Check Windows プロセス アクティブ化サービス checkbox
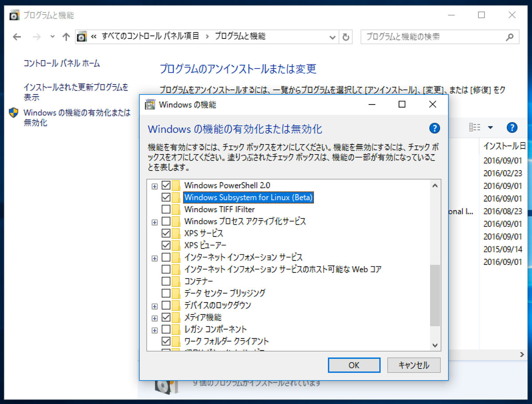Viewport: 532px width, 404px height. [166, 221]
